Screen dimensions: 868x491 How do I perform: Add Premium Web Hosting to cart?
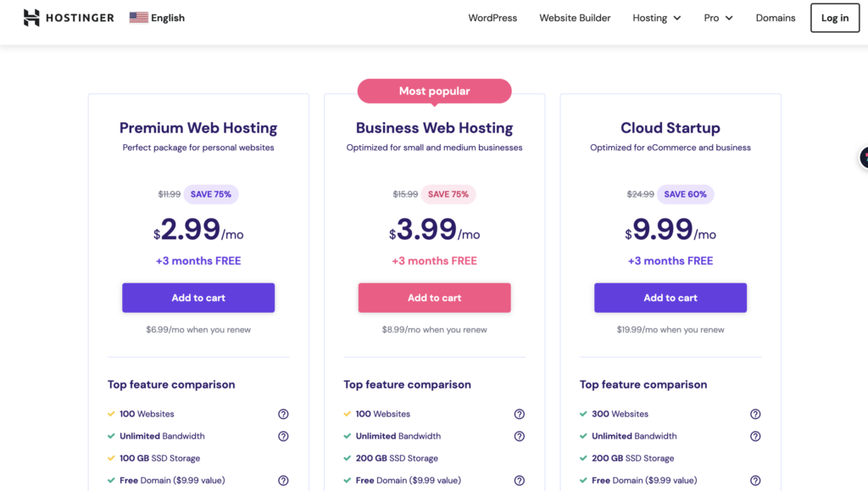coord(198,298)
